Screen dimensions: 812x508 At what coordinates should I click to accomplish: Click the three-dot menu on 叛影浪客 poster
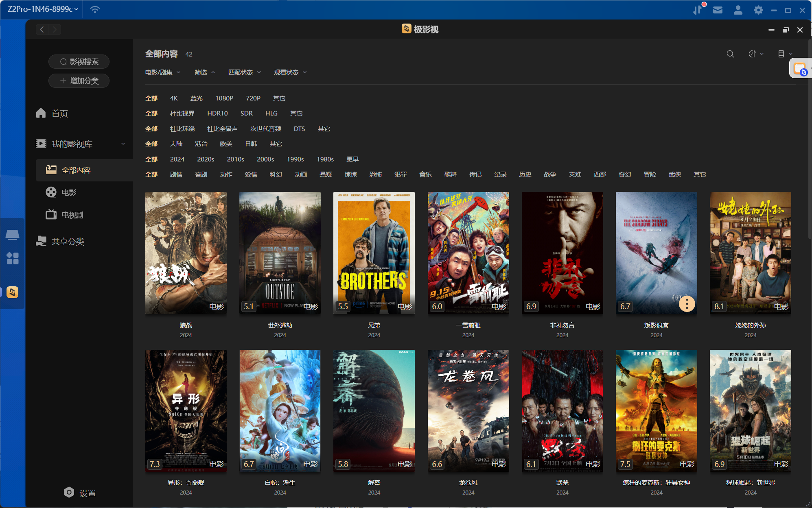point(687,304)
